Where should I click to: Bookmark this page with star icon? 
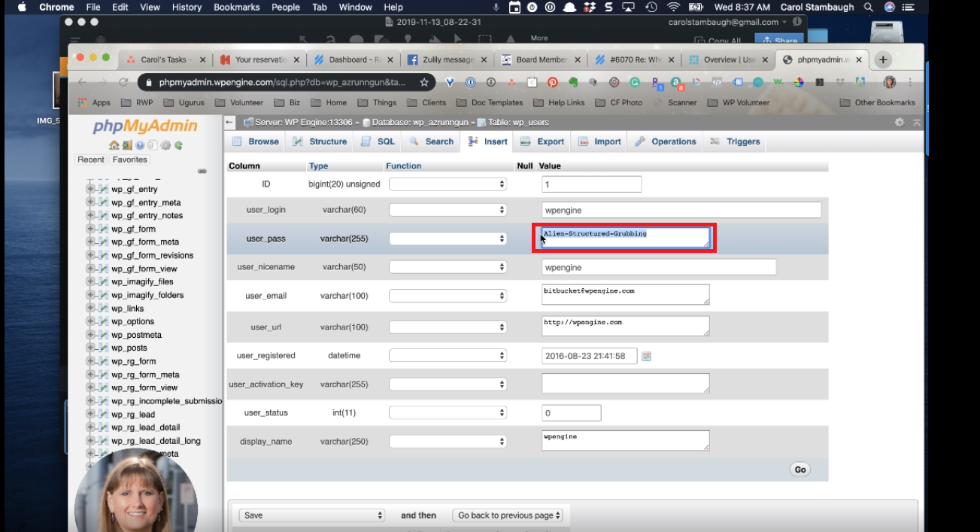pyautogui.click(x=424, y=82)
